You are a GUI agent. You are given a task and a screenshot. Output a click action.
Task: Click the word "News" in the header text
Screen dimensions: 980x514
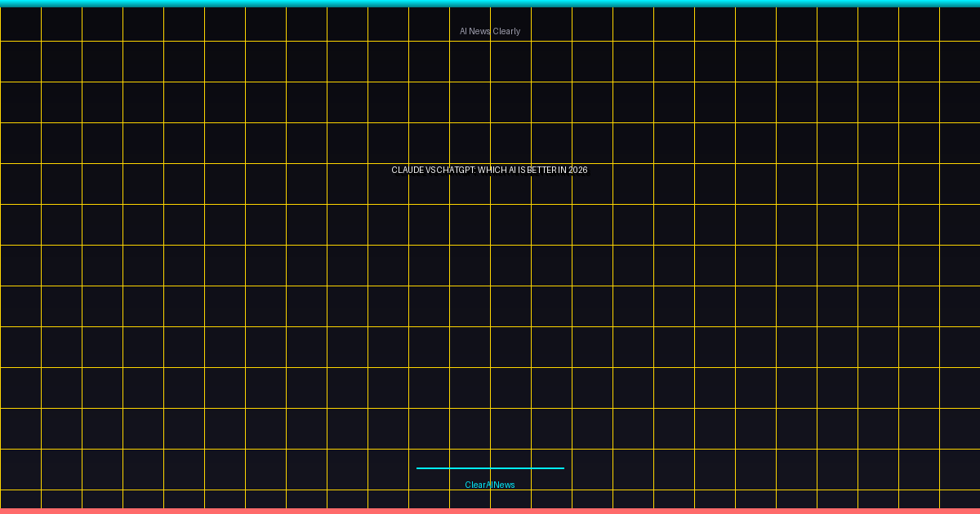(480, 31)
